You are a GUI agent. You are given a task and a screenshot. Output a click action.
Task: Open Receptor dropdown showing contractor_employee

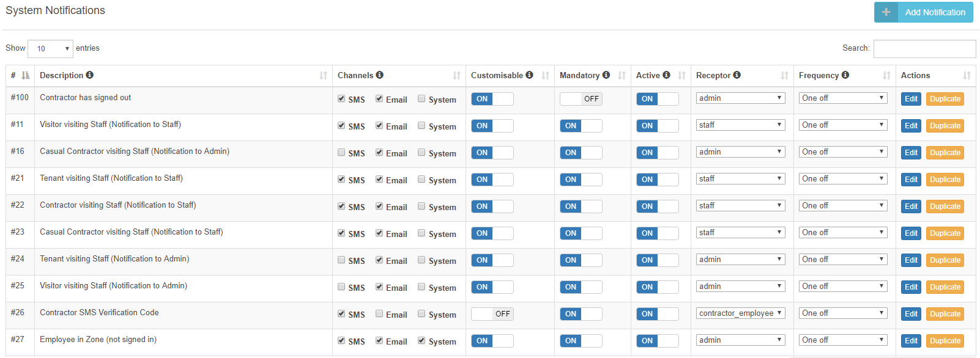pyautogui.click(x=740, y=313)
